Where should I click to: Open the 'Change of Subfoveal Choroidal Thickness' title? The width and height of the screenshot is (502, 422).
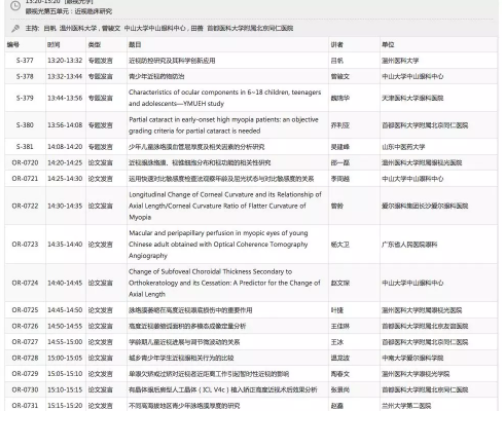(x=225, y=283)
